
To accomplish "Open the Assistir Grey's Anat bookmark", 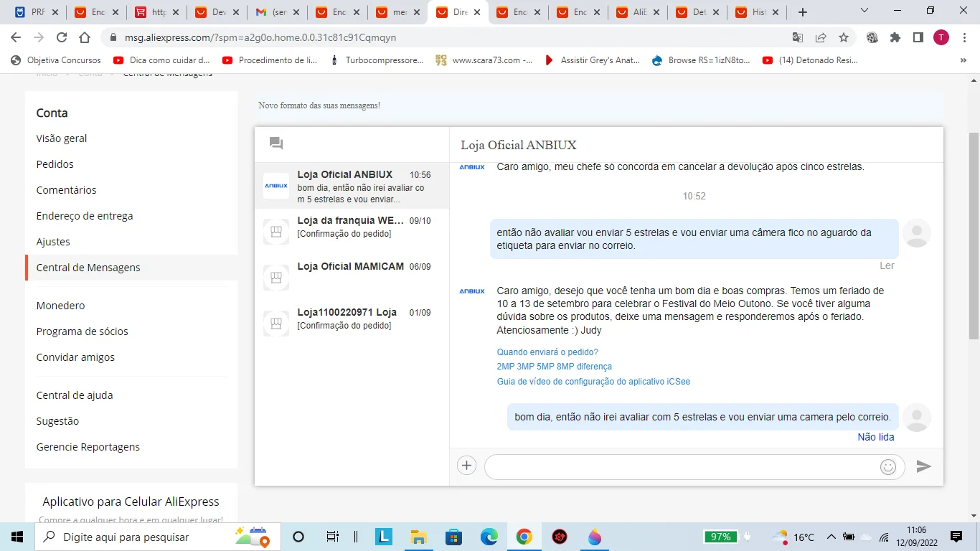I will [592, 60].
